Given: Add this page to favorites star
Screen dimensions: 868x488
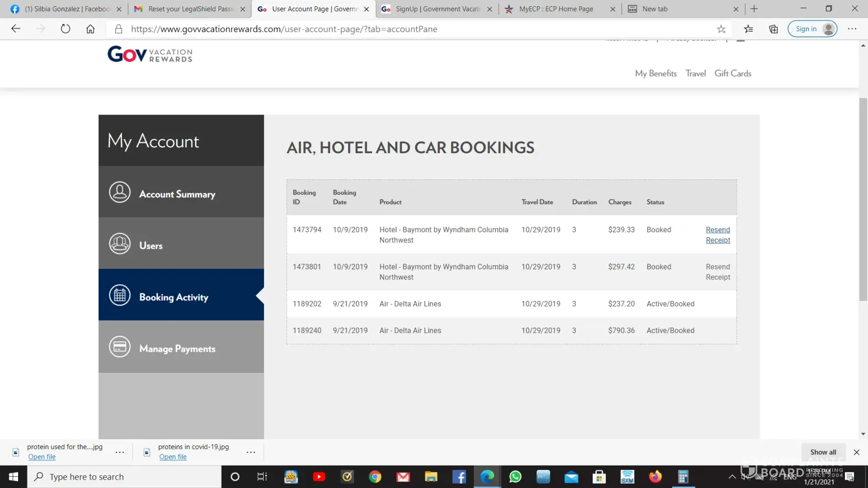Looking at the screenshot, I should pyautogui.click(x=721, y=29).
